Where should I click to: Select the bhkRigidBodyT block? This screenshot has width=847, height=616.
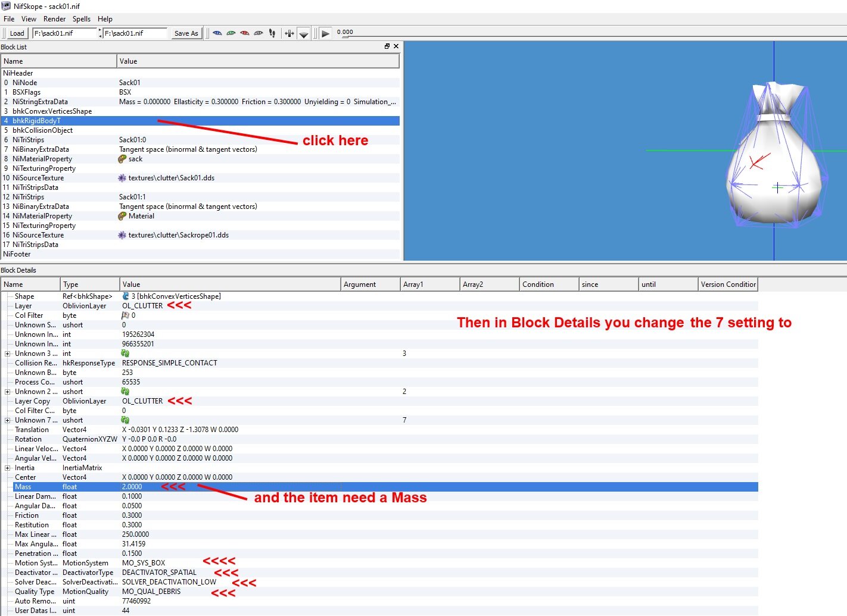200,121
